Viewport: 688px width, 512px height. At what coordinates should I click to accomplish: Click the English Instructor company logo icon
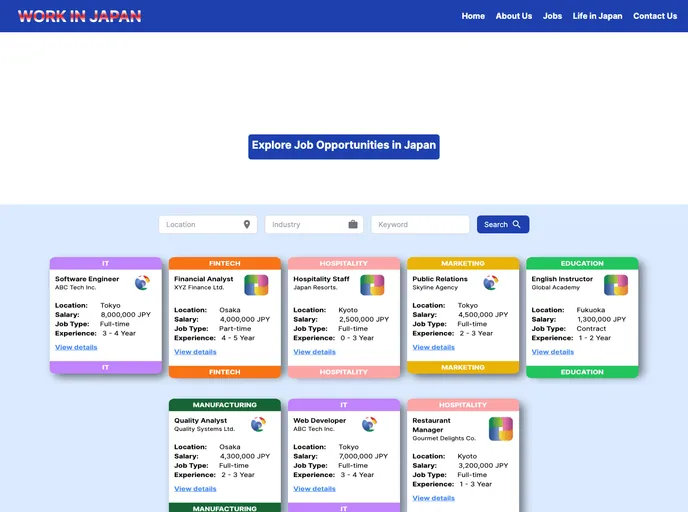coord(615,285)
